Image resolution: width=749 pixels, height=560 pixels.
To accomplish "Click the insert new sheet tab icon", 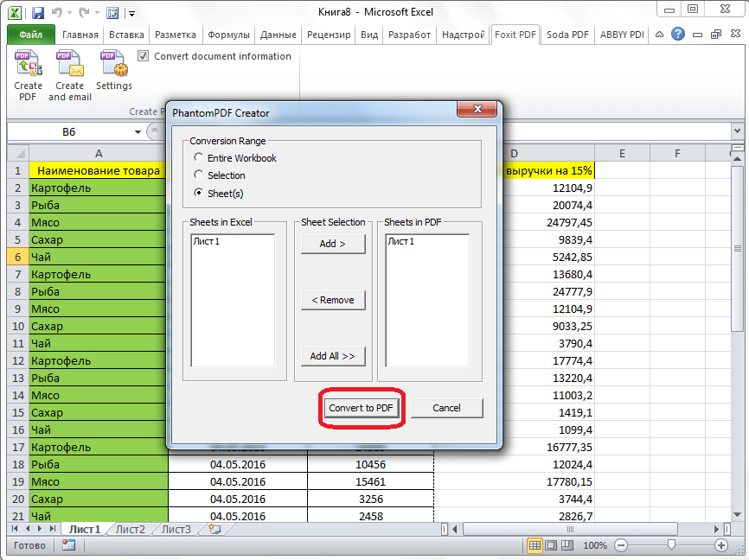I will [214, 529].
